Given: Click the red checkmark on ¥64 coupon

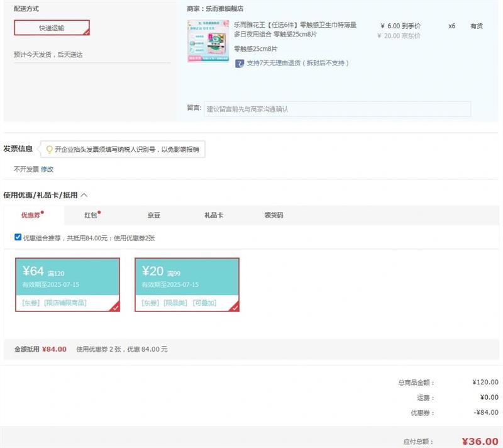Looking at the screenshot, I should [114, 307].
